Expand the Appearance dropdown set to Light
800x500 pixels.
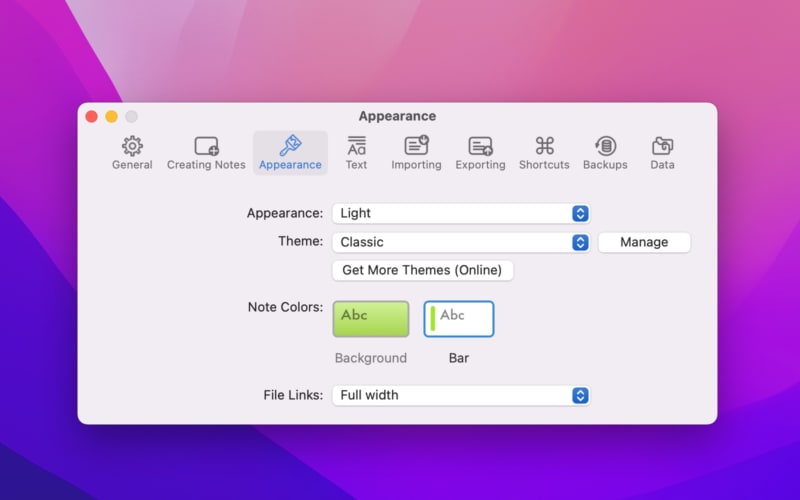(461, 213)
